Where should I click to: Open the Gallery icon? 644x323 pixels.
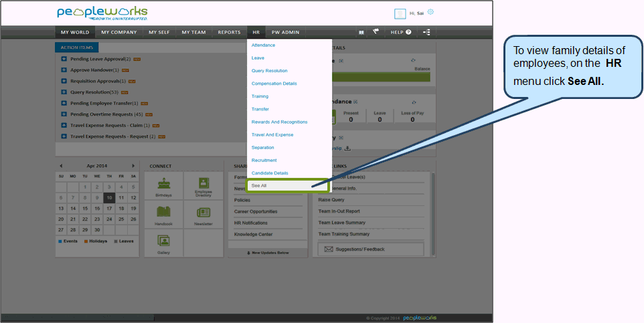[163, 243]
